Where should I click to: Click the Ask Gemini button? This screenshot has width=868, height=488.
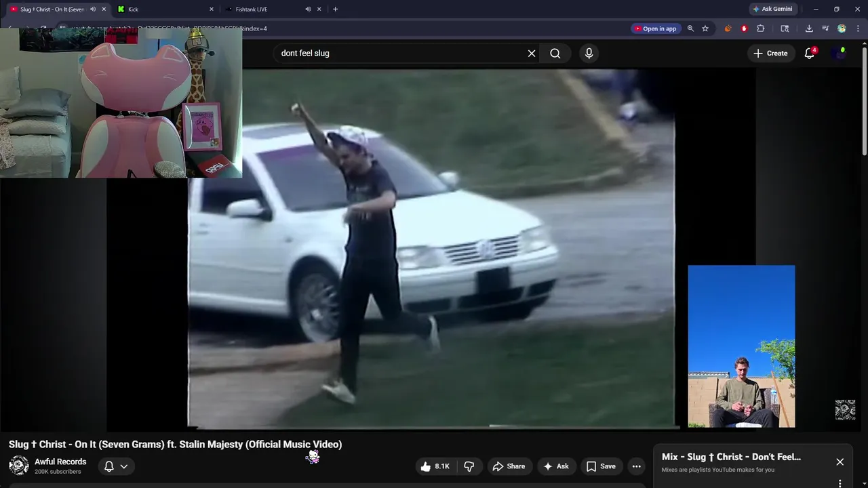click(772, 9)
